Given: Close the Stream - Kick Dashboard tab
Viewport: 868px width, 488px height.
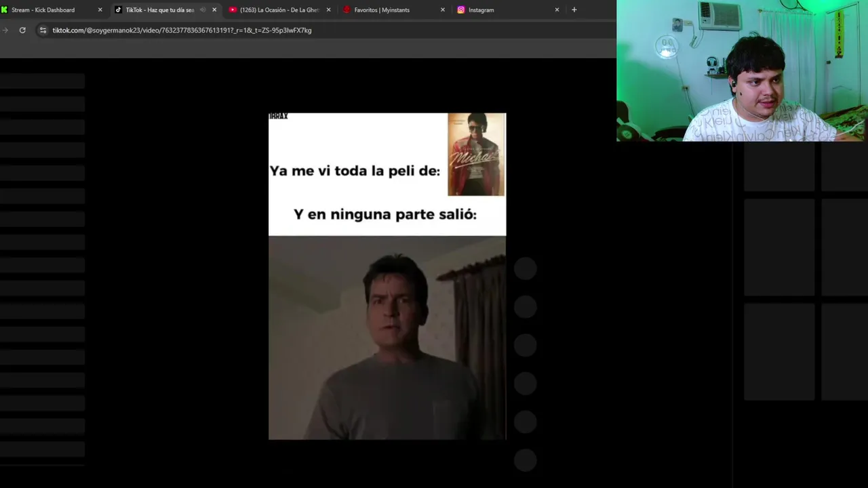Looking at the screenshot, I should tap(100, 10).
